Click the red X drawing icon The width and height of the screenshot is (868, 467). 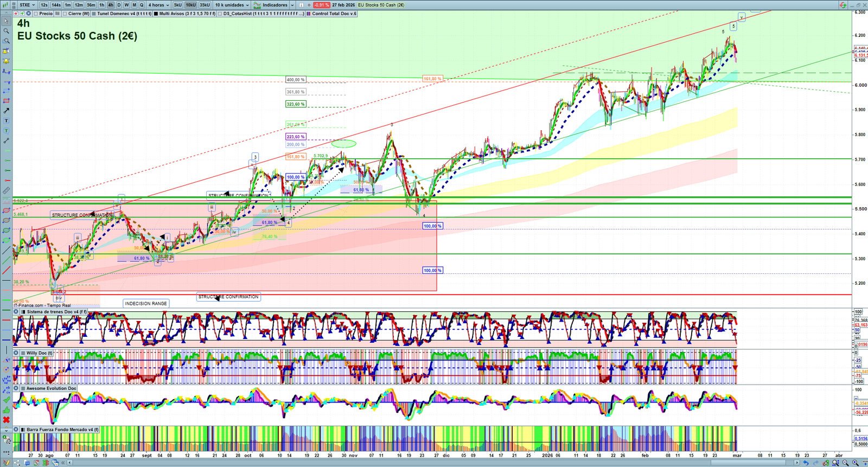tap(6, 420)
